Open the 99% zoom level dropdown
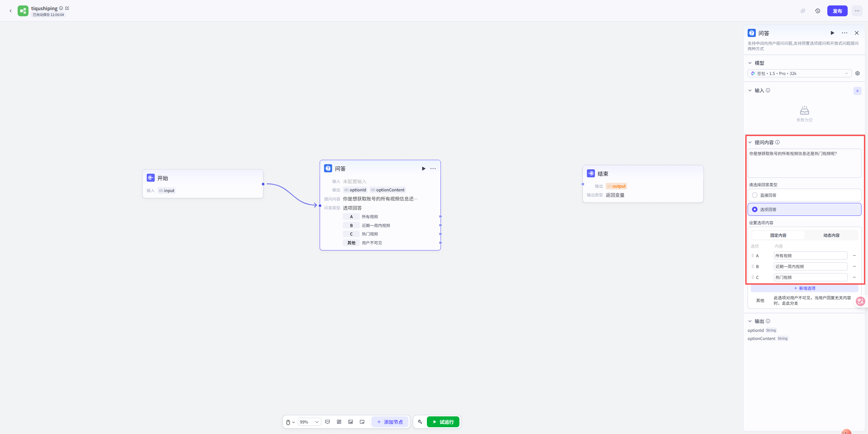The height and width of the screenshot is (434, 868). pos(309,422)
